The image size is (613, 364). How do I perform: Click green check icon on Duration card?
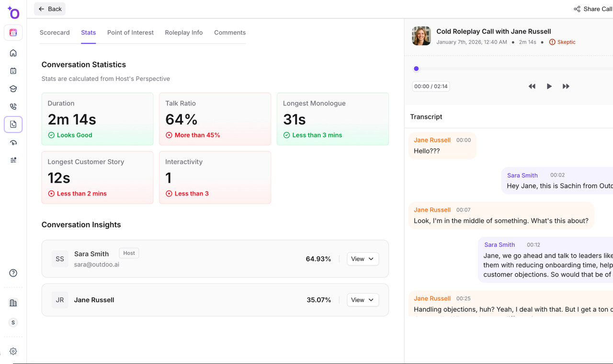click(x=51, y=136)
